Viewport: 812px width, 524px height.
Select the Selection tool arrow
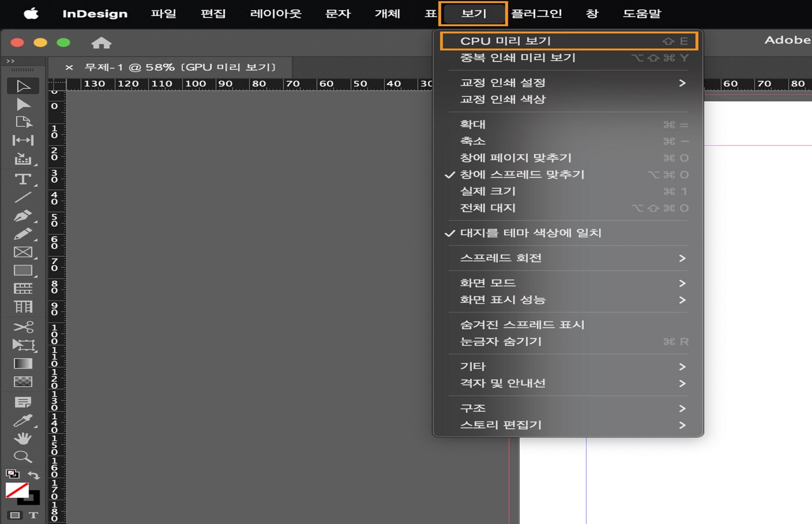point(23,85)
